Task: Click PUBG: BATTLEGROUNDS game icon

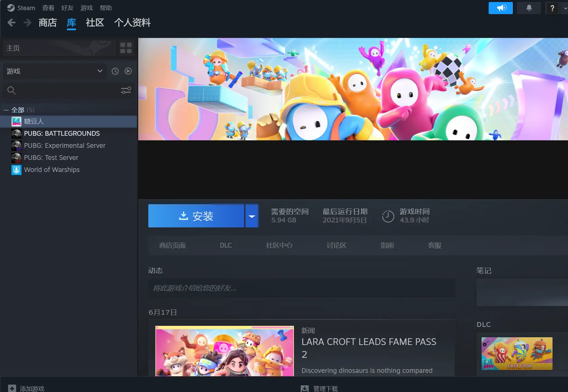Action: [x=16, y=133]
